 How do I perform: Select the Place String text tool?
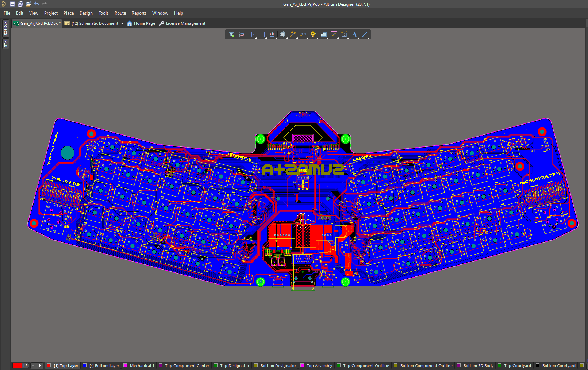354,34
